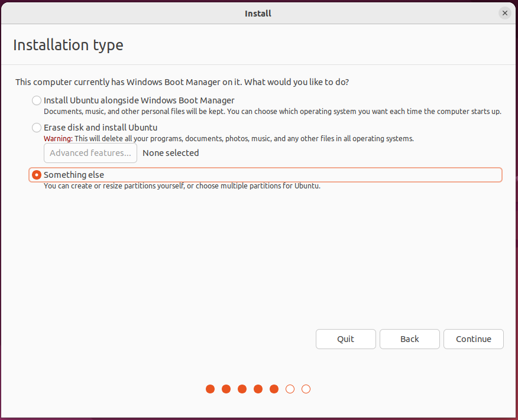Click the red 'Warning:' label
This screenshot has height=420, width=518.
58,139
